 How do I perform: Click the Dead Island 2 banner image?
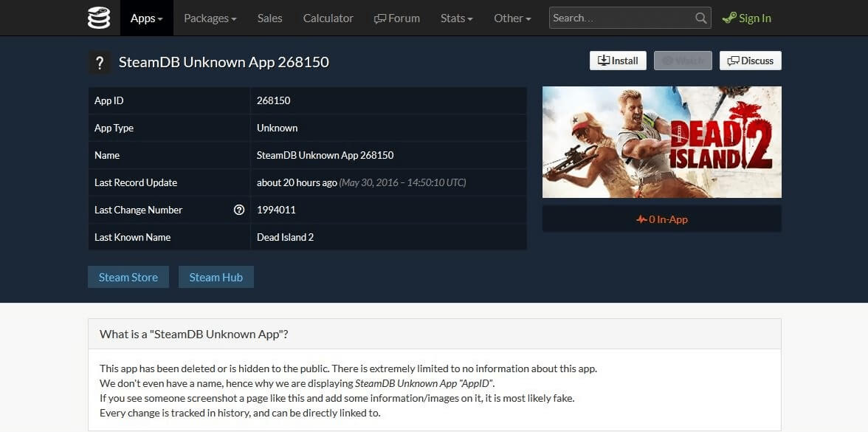(661, 142)
